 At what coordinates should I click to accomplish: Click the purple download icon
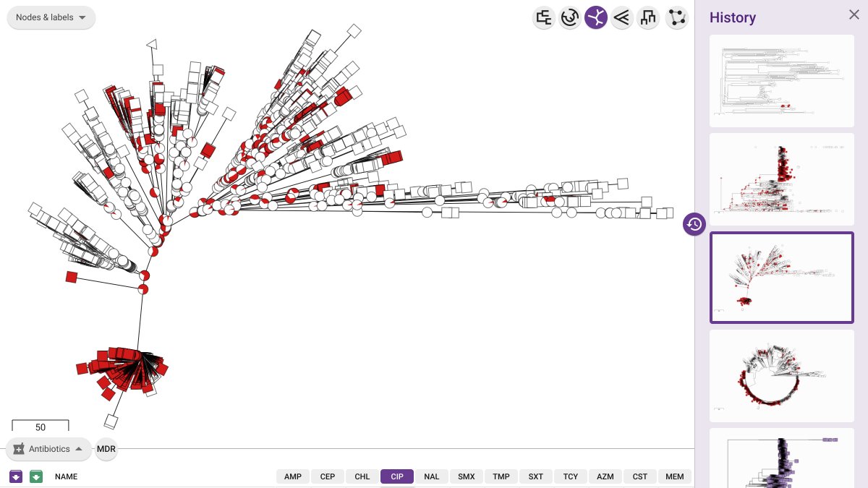[16, 476]
